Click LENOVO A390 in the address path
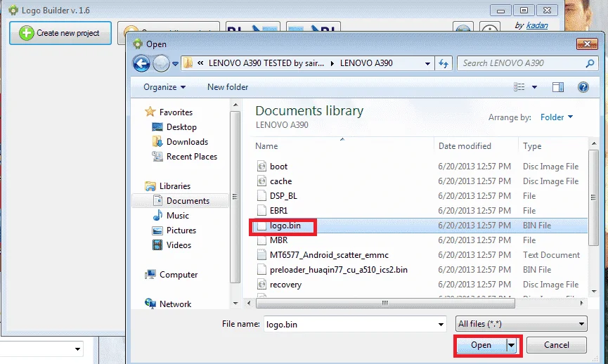The height and width of the screenshot is (364, 608). (x=366, y=63)
